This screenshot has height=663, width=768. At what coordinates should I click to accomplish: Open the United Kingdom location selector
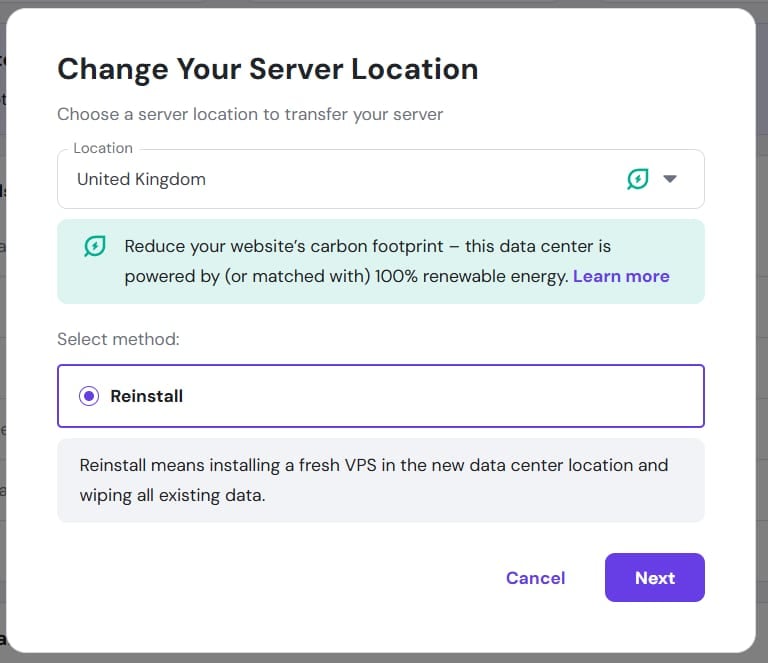point(381,179)
